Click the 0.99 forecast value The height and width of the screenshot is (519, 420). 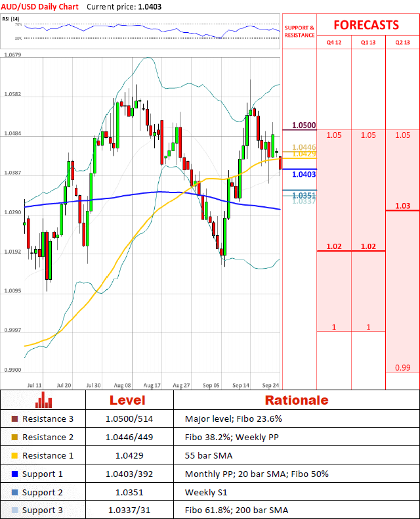tap(403, 367)
